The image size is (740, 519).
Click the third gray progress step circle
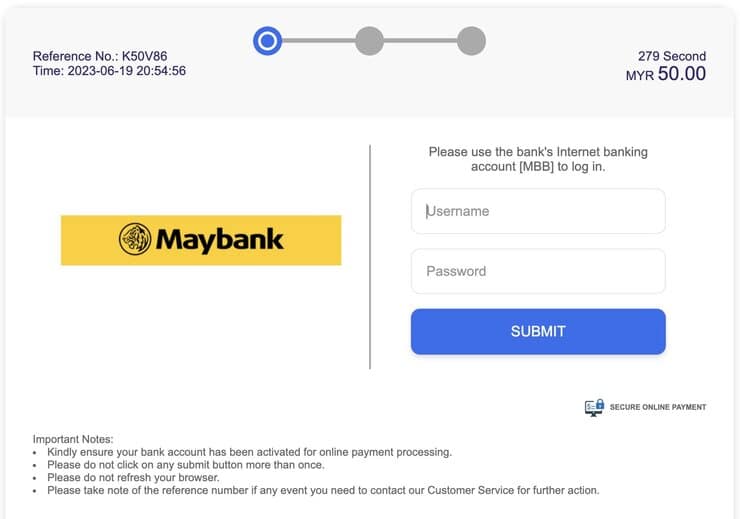[x=471, y=41]
